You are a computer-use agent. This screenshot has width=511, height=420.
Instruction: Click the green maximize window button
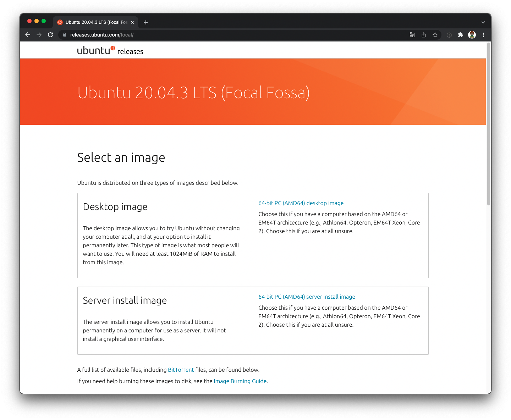44,21
